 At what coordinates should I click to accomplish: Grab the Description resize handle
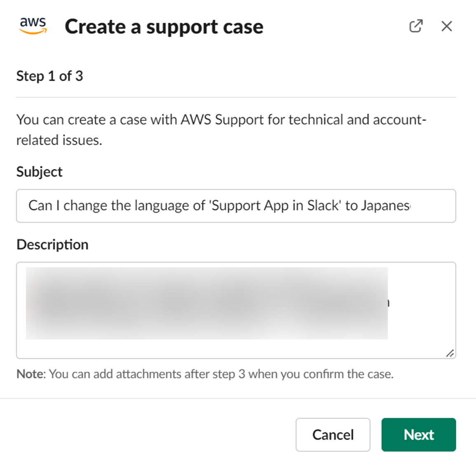tap(450, 353)
